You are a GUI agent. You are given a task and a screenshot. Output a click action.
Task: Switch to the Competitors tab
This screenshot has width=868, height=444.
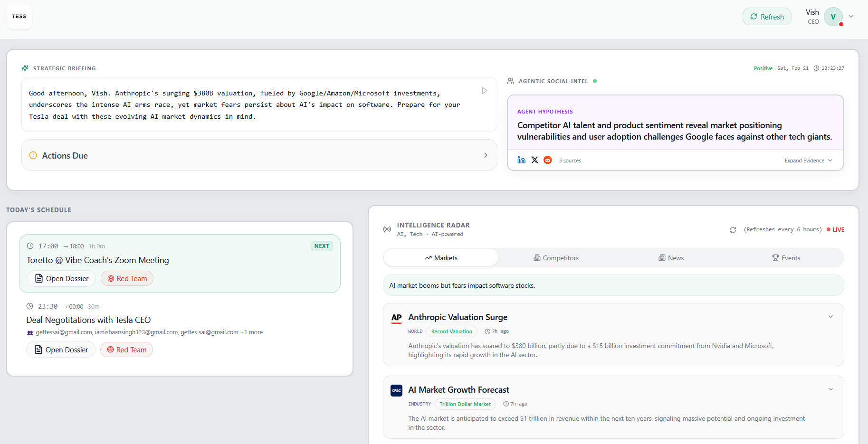pos(556,258)
